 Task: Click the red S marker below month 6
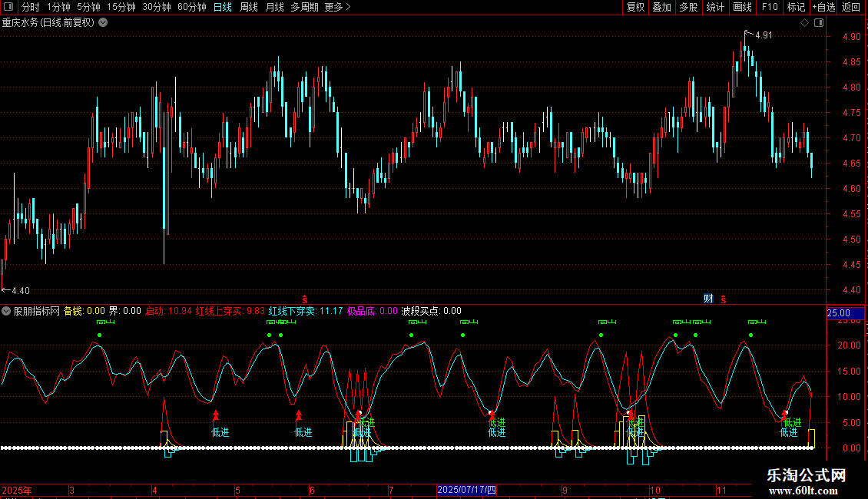click(x=304, y=299)
